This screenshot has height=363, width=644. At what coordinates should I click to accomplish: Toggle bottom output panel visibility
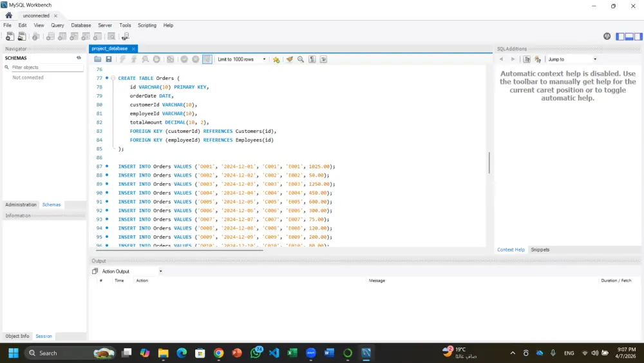(629, 37)
